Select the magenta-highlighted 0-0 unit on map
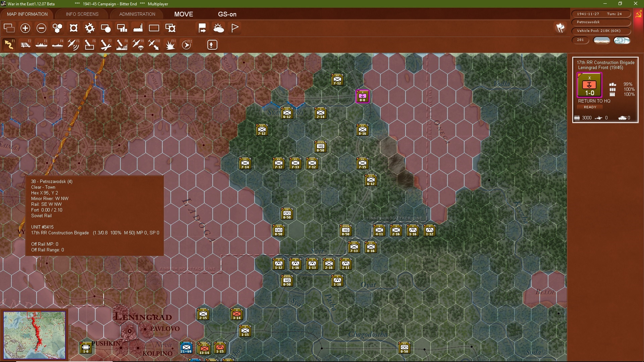The image size is (644, 362). coord(362,96)
